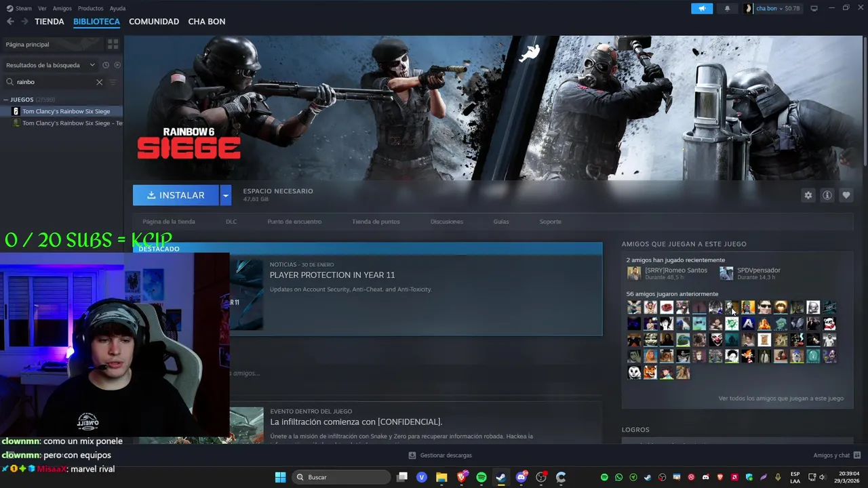Screen dimensions: 868x488
Task: Click the LOGROS section header
Action: click(x=635, y=430)
